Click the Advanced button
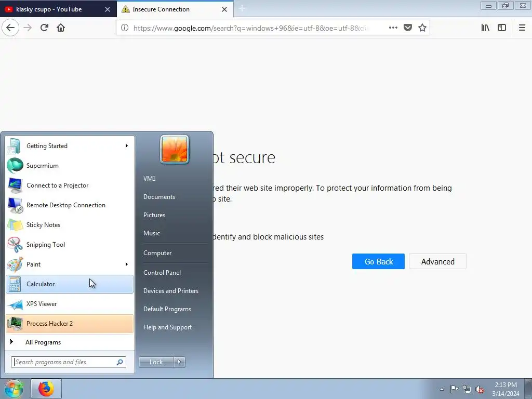This screenshot has width=532, height=399. [x=437, y=261]
